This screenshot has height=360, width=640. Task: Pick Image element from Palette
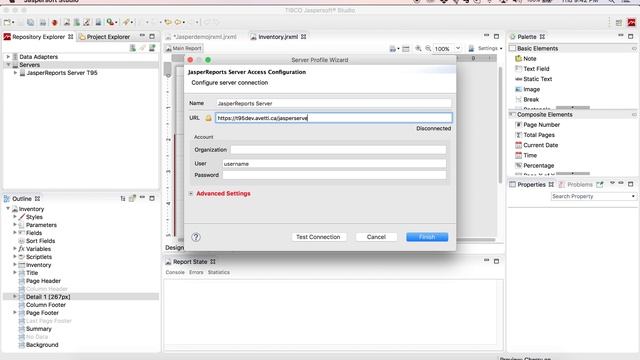[531, 89]
